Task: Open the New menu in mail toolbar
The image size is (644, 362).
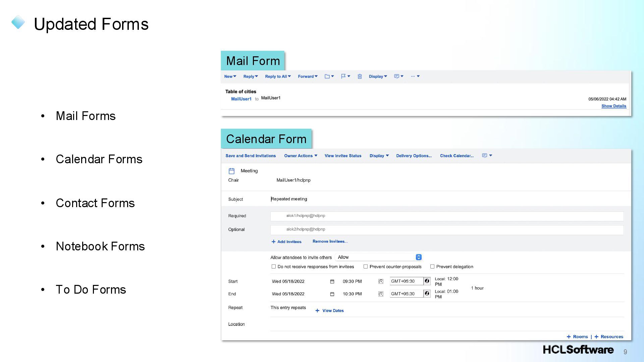Action: 230,76
